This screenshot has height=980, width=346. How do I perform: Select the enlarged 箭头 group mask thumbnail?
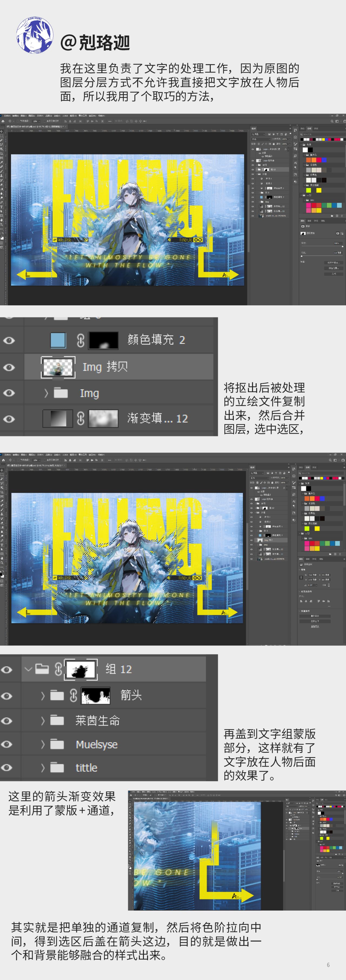click(x=96, y=696)
